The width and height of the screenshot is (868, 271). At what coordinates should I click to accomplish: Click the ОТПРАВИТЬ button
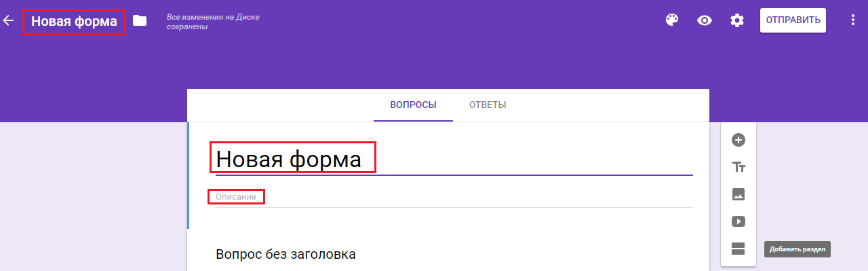click(793, 20)
